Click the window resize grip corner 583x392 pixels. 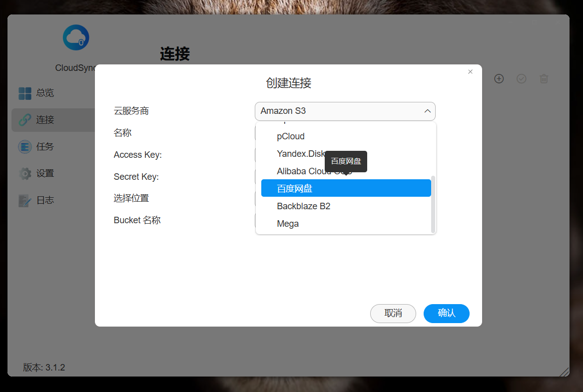pyautogui.click(x=564, y=372)
